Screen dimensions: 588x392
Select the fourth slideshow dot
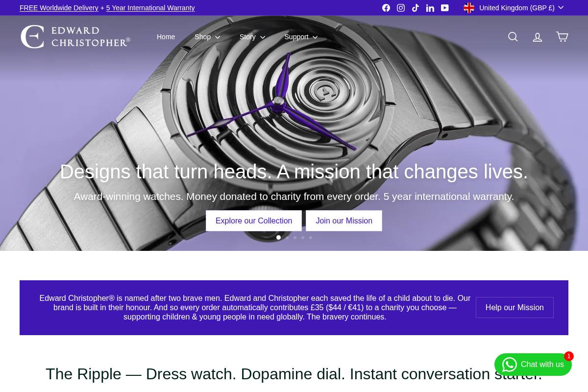point(303,238)
